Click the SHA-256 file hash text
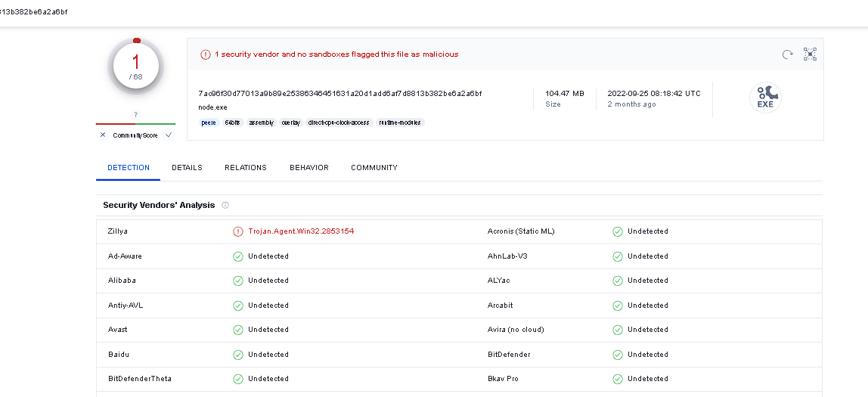 [x=340, y=94]
